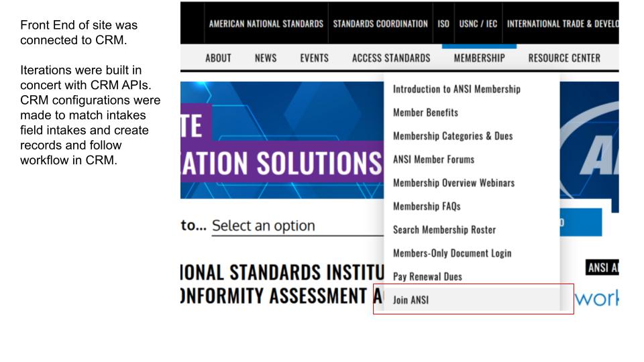The image size is (644, 362).
Task: Open Members-Only Document Login
Action: [451, 253]
